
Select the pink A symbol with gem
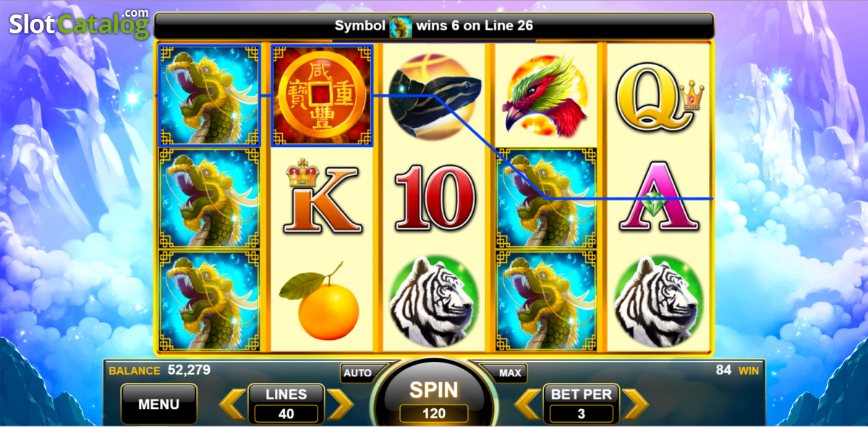(658, 198)
